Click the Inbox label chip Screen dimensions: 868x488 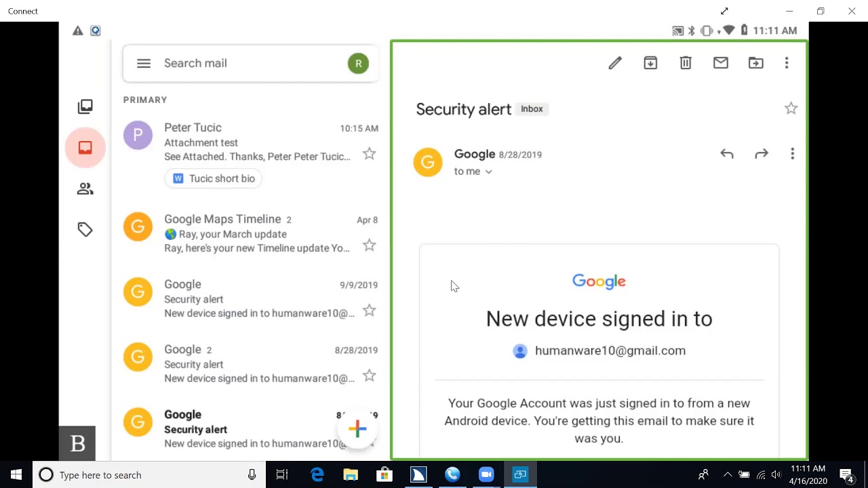(x=532, y=109)
